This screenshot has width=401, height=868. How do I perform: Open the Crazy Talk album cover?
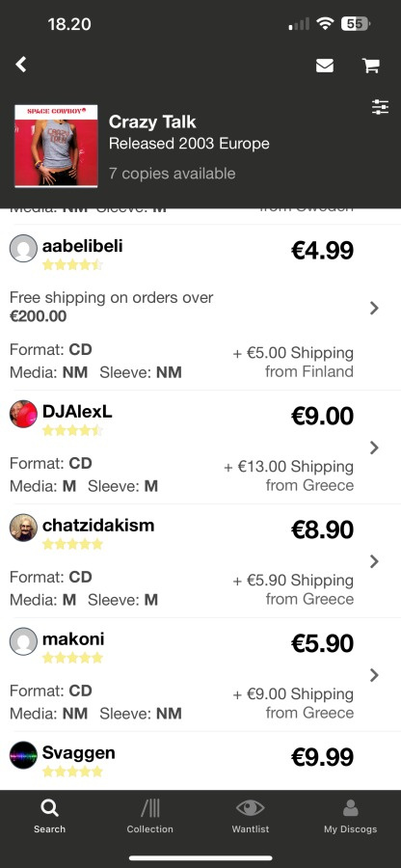56,147
